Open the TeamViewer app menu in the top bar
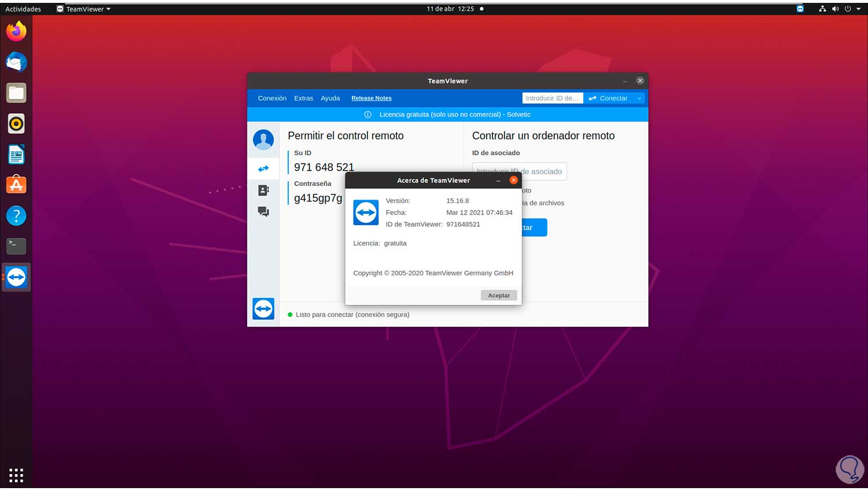This screenshot has height=491, width=868. point(83,9)
